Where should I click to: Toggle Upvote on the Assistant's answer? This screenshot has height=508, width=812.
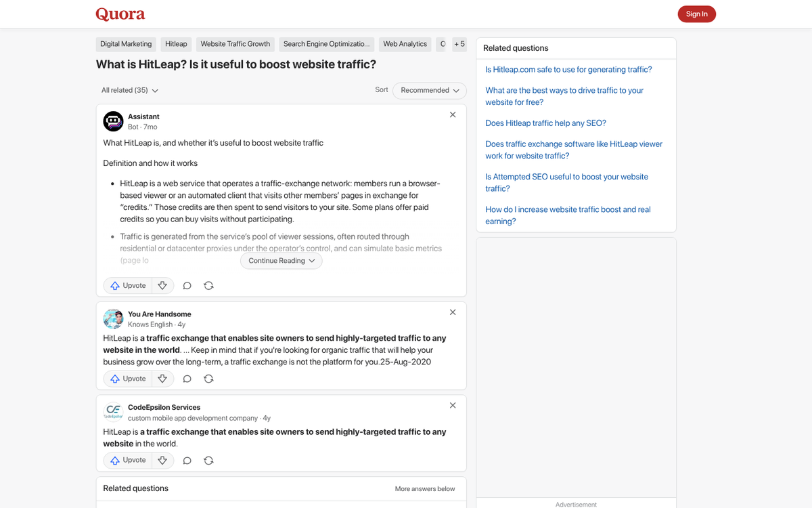128,285
